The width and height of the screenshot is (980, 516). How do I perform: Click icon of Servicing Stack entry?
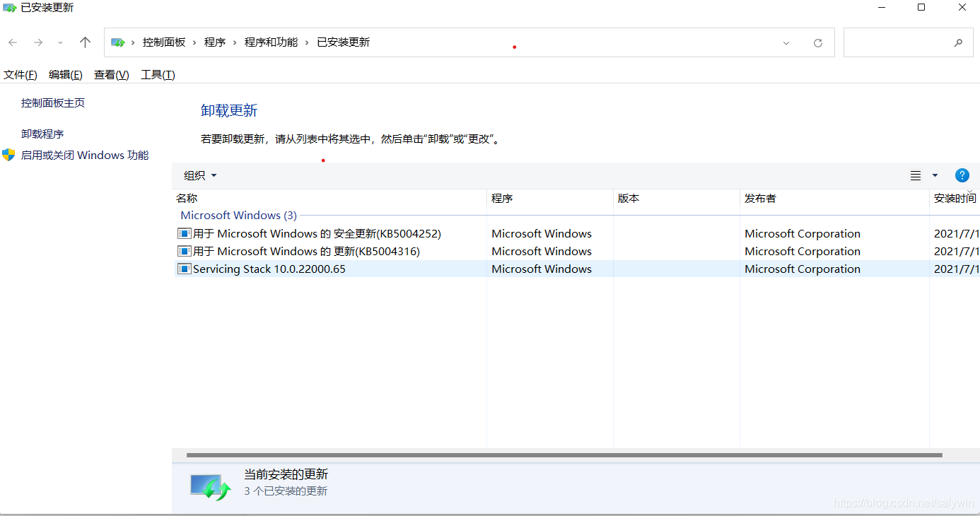[185, 269]
